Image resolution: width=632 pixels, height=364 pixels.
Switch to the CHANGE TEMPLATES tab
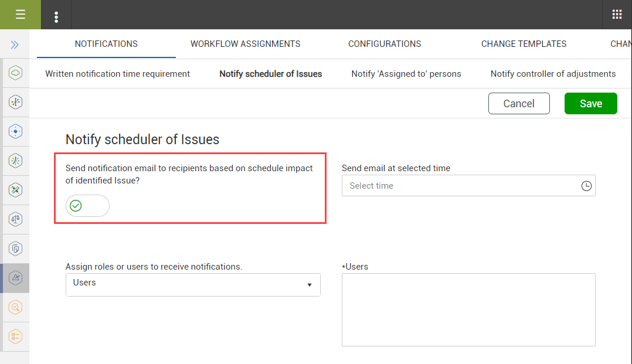coord(524,44)
